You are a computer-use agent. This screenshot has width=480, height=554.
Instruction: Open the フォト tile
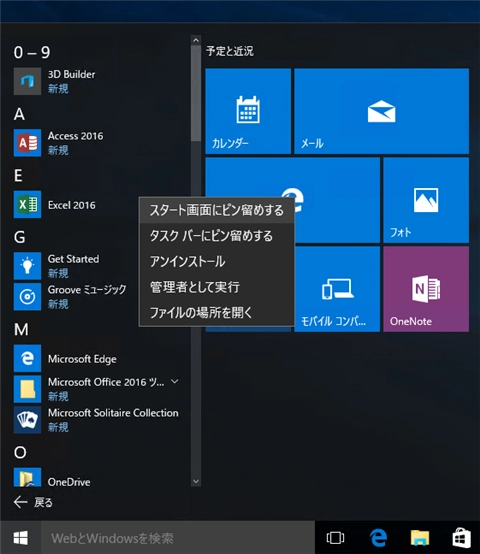(x=426, y=200)
